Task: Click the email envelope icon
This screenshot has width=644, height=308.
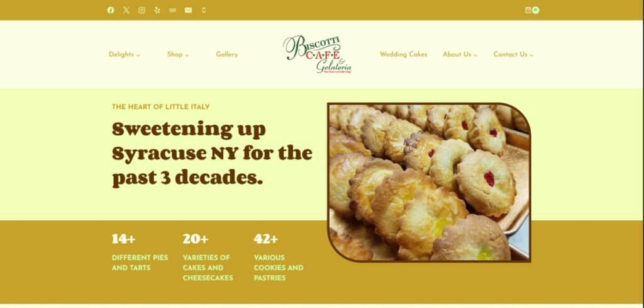Action: (x=188, y=10)
